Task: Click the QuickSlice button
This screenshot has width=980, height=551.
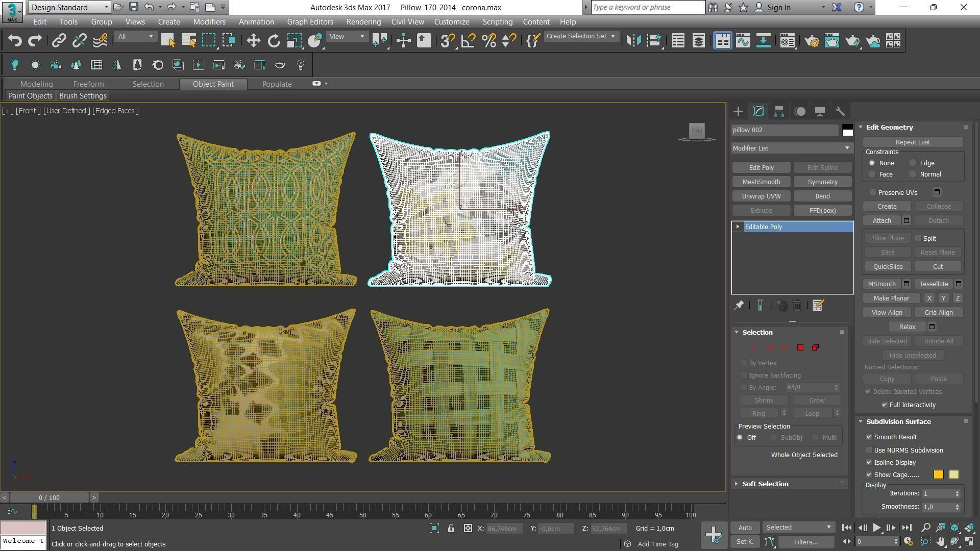Action: (x=888, y=267)
